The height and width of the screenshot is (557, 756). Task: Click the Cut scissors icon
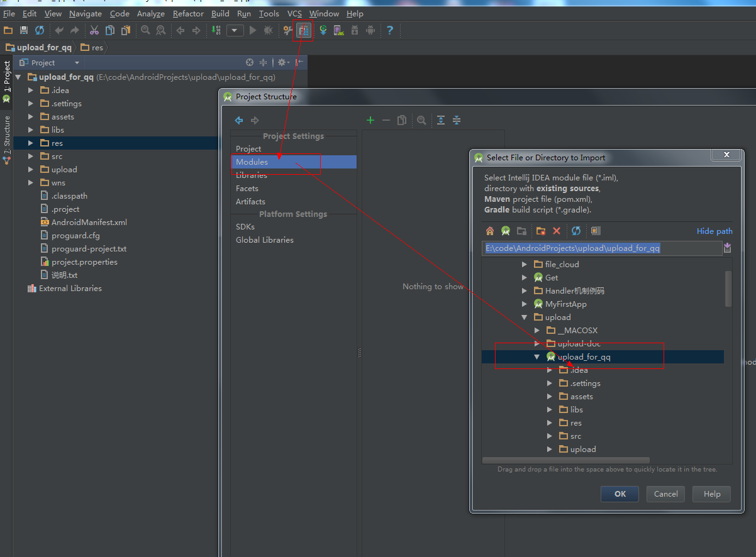(94, 30)
